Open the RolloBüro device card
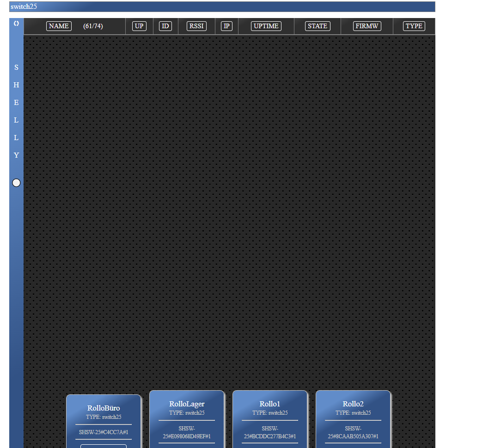The height and width of the screenshot is (448, 501). click(104, 408)
